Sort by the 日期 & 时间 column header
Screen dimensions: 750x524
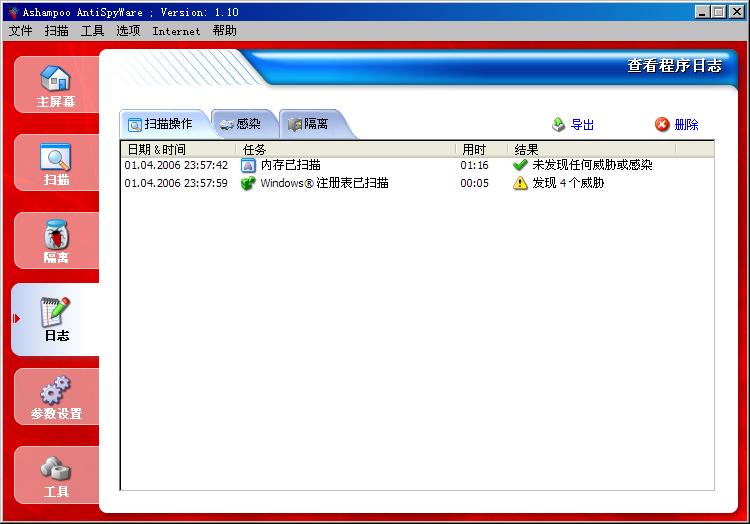point(178,150)
